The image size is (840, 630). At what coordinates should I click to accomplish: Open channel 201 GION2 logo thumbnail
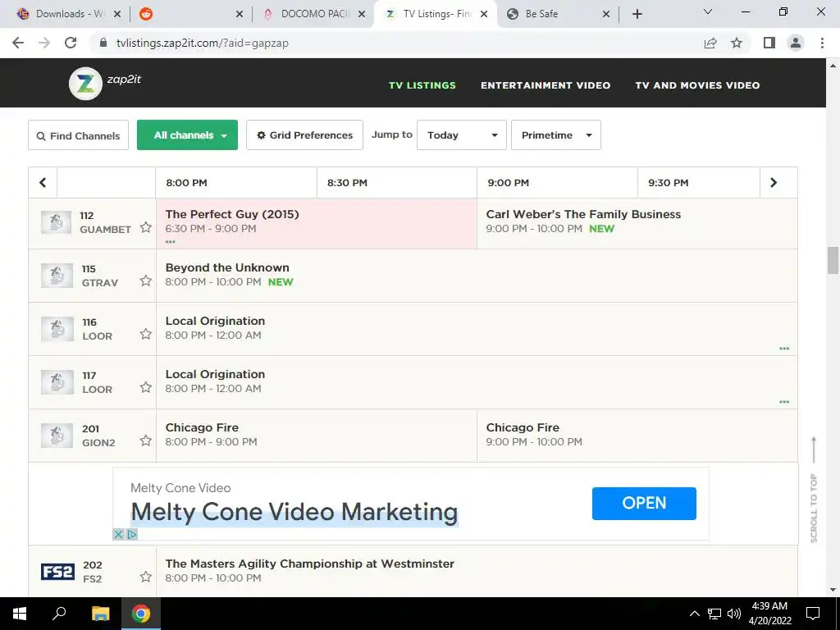[x=57, y=436]
